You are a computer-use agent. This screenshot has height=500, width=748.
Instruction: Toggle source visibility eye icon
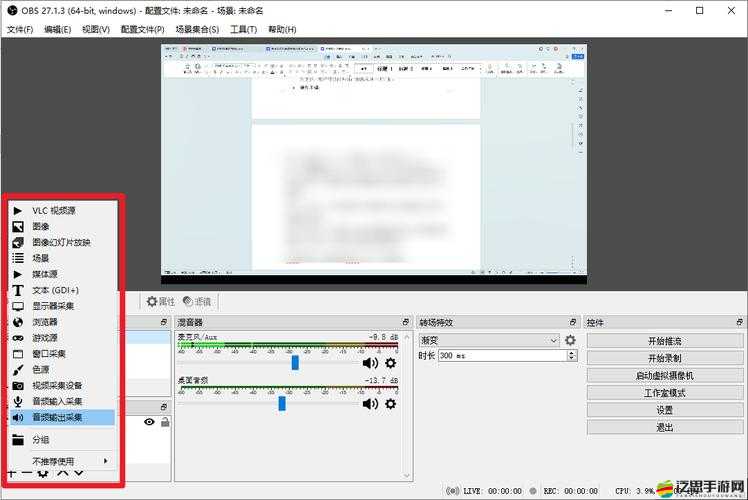(149, 422)
